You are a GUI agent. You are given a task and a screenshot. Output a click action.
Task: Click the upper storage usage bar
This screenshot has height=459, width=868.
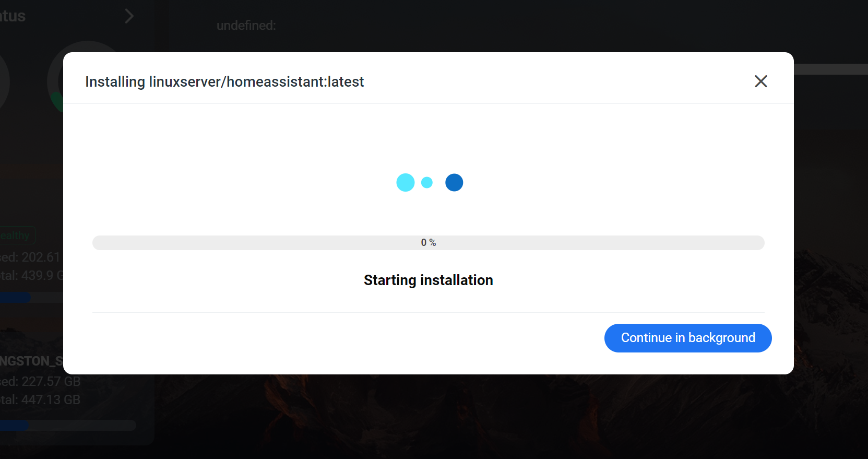15,298
